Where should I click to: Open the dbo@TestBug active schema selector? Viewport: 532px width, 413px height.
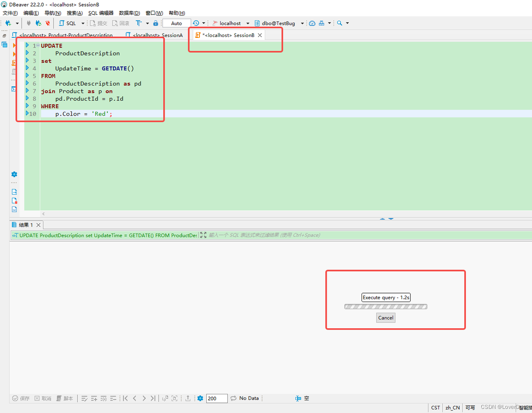pos(279,23)
